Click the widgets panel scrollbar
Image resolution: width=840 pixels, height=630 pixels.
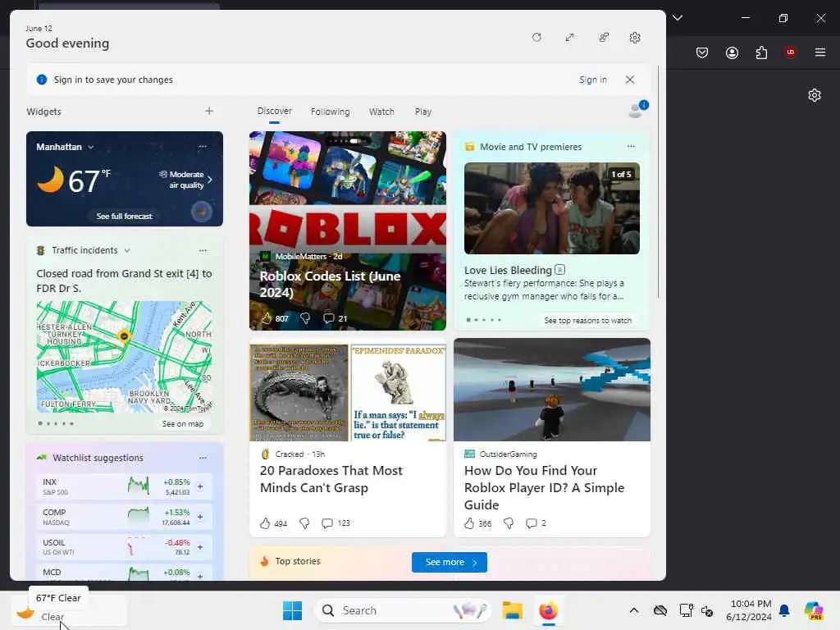[659, 182]
